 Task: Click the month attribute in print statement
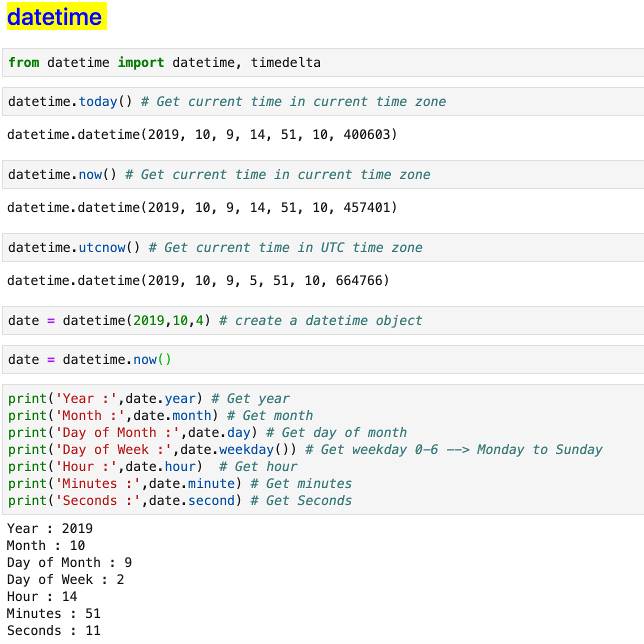(191, 415)
